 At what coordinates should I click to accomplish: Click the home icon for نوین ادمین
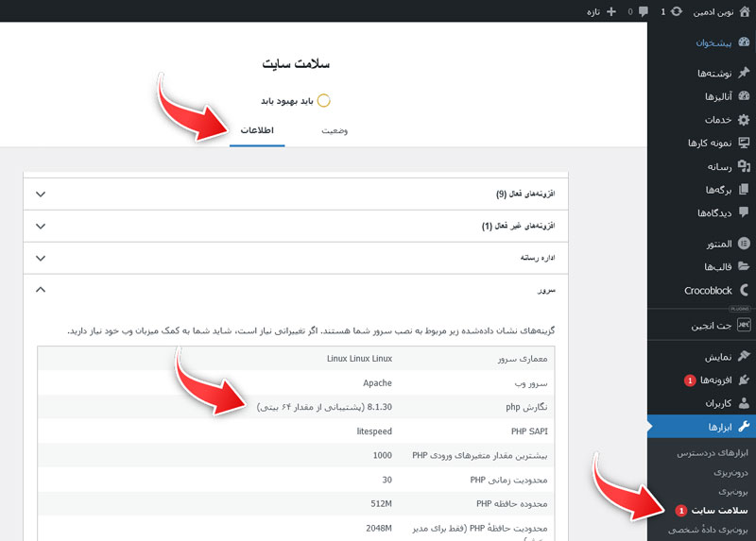[x=744, y=11]
